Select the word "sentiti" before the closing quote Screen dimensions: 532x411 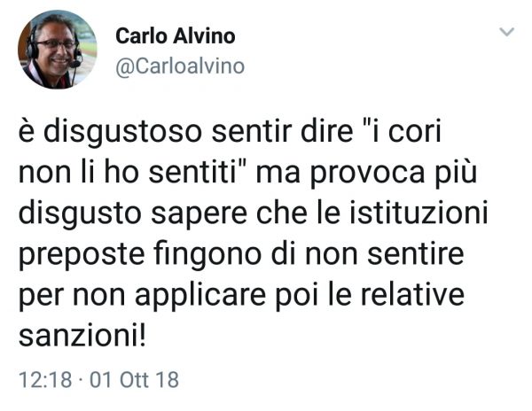pyautogui.click(x=192, y=172)
